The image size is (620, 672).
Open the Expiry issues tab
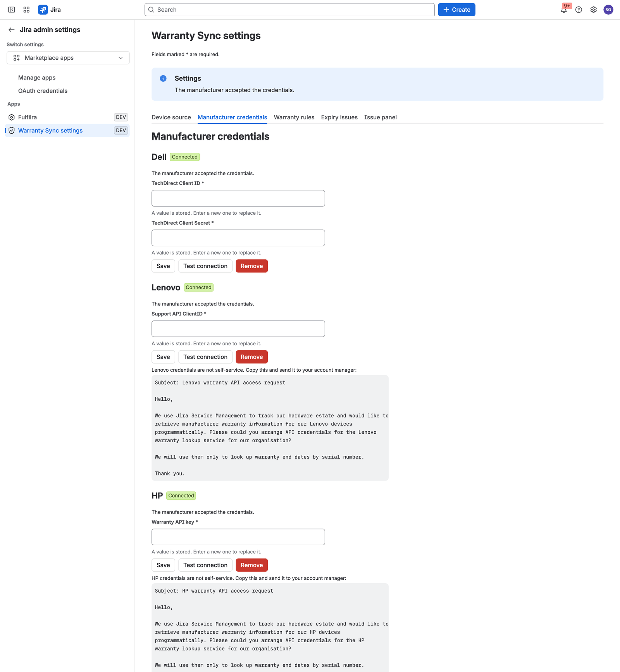[339, 117]
